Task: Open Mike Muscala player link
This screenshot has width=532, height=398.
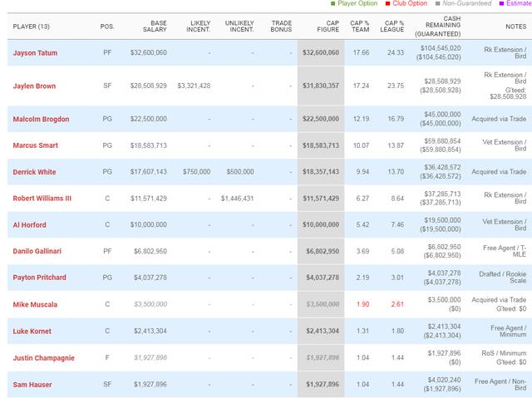Action: tap(35, 304)
